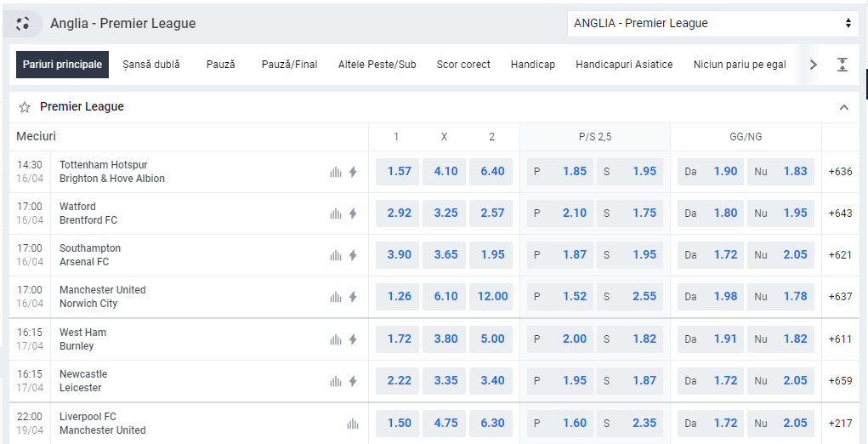Screen dimensions: 868x444
Task: Open the Handicapuri Asiatice tab
Action: (x=624, y=65)
